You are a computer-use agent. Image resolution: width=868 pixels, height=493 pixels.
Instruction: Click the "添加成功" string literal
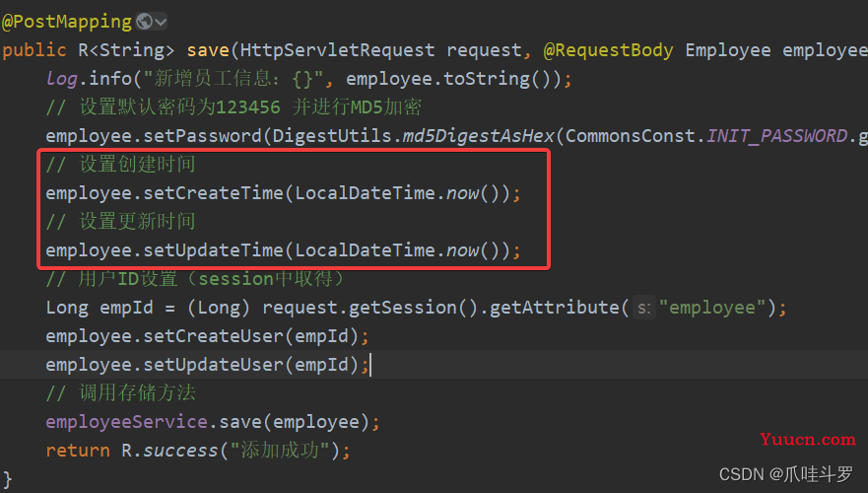point(285,451)
